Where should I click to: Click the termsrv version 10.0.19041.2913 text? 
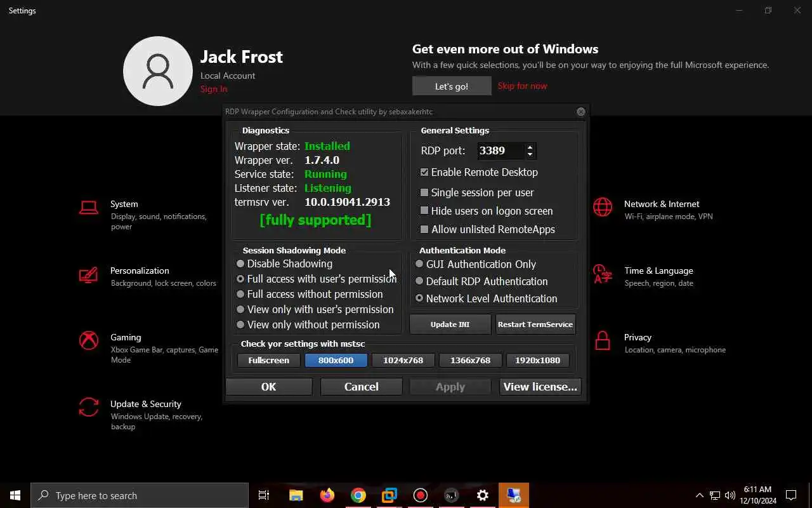(x=348, y=202)
